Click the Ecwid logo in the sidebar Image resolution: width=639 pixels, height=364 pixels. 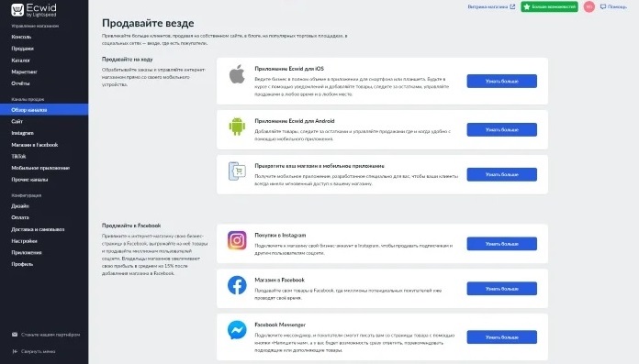click(x=34, y=10)
